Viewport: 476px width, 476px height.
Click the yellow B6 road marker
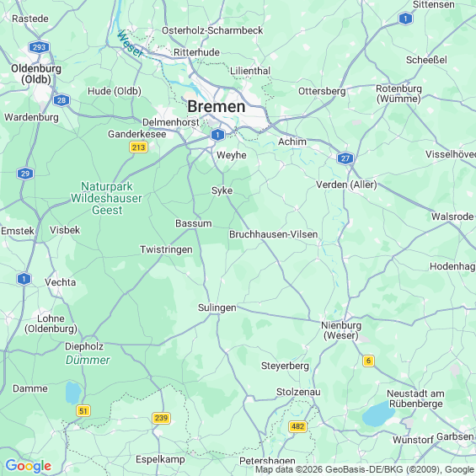(x=368, y=361)
